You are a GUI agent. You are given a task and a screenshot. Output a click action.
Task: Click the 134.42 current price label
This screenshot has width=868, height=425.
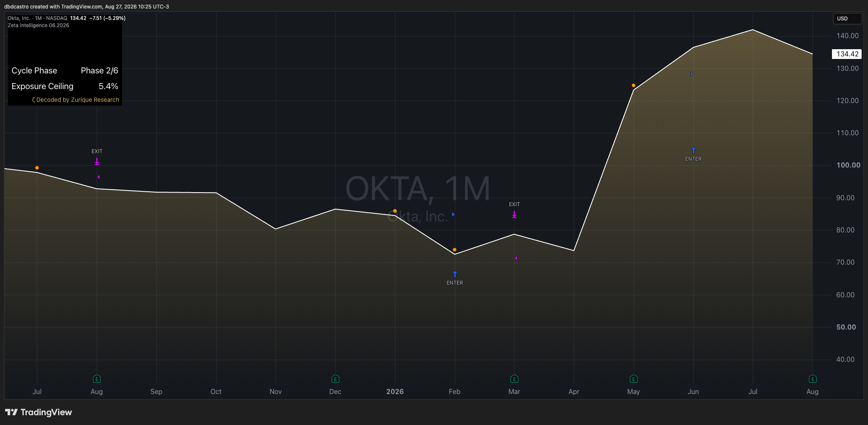[847, 54]
